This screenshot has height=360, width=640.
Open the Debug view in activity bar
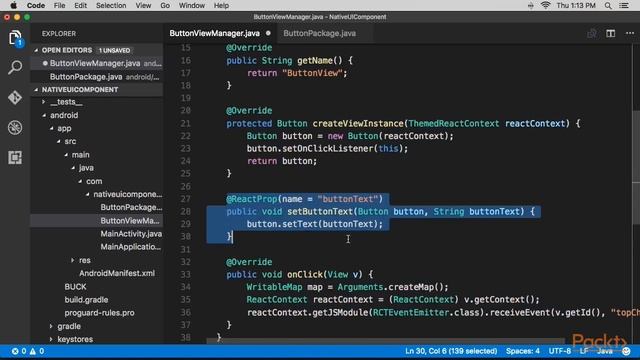[x=15, y=127]
